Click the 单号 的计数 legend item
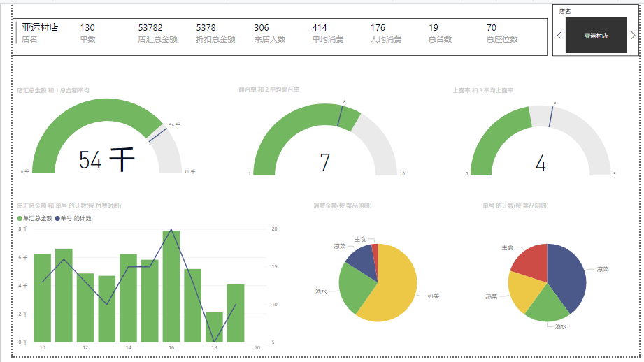644x362 pixels. (x=73, y=218)
